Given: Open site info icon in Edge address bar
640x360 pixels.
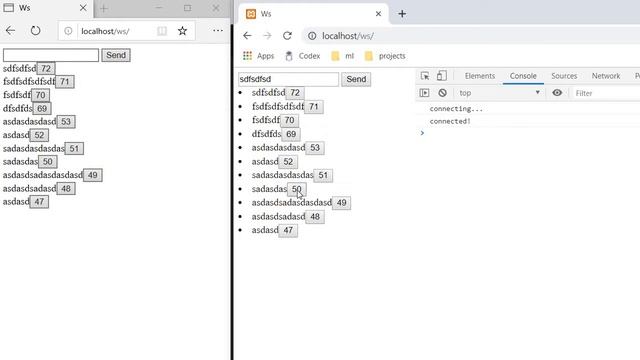Looking at the screenshot, I should [x=68, y=31].
